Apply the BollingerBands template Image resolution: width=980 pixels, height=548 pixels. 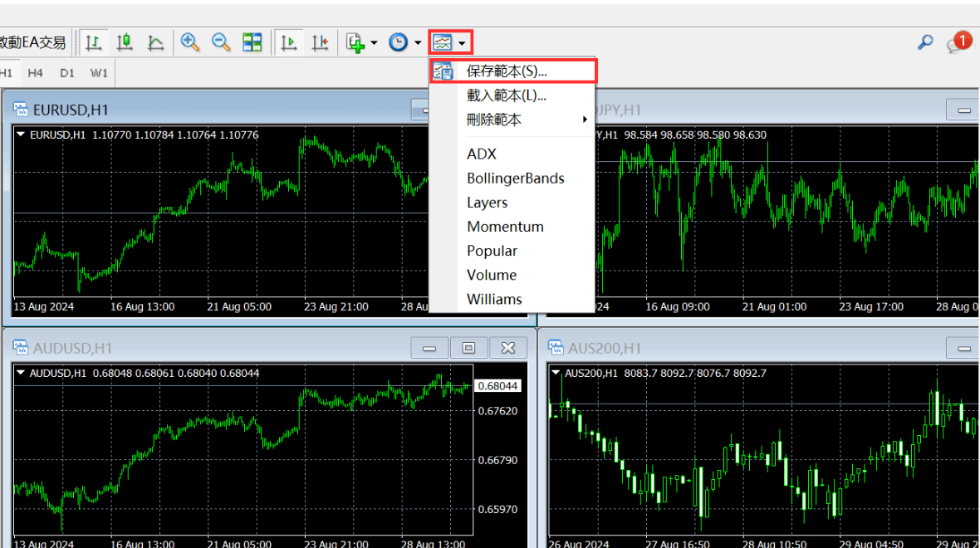click(515, 179)
